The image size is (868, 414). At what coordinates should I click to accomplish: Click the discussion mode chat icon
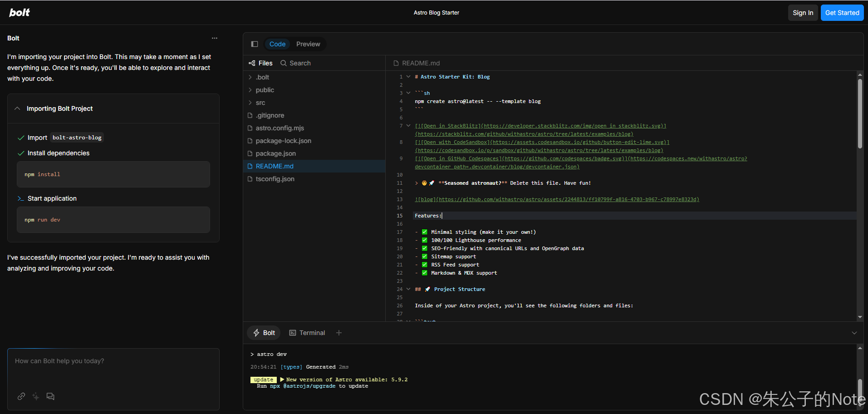click(x=50, y=396)
